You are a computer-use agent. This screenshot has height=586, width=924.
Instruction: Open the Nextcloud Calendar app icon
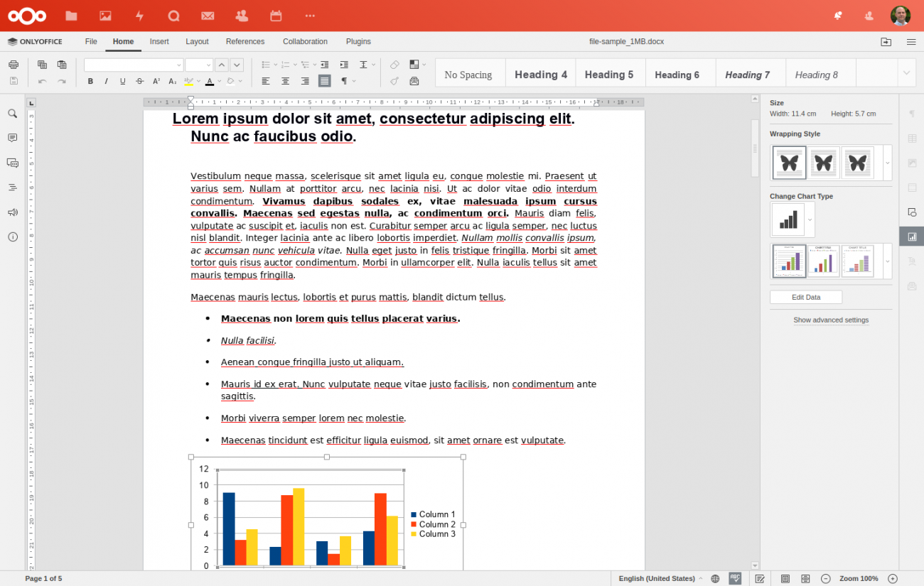point(276,16)
